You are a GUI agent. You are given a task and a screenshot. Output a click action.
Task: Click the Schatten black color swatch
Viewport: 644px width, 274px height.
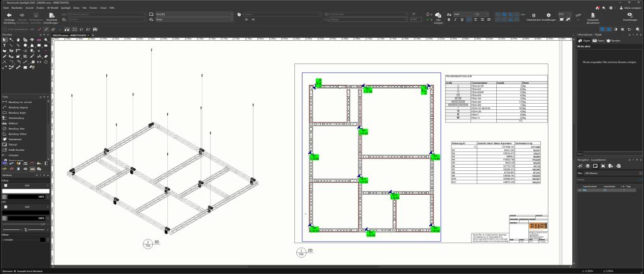(43, 239)
